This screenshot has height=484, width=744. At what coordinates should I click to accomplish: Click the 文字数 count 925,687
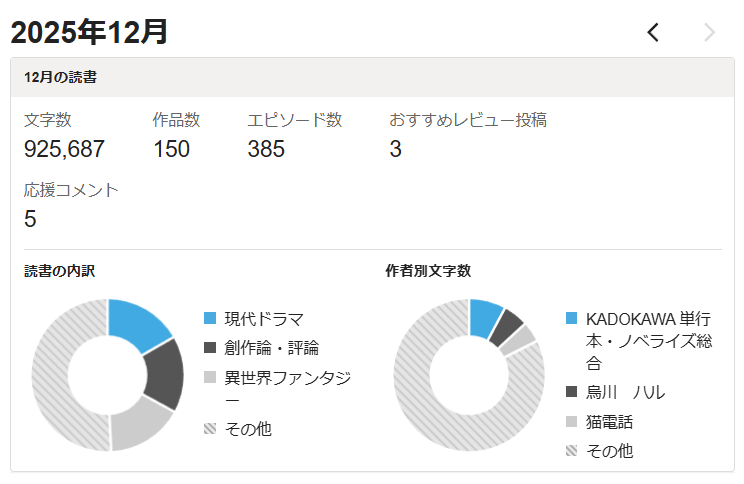64,150
